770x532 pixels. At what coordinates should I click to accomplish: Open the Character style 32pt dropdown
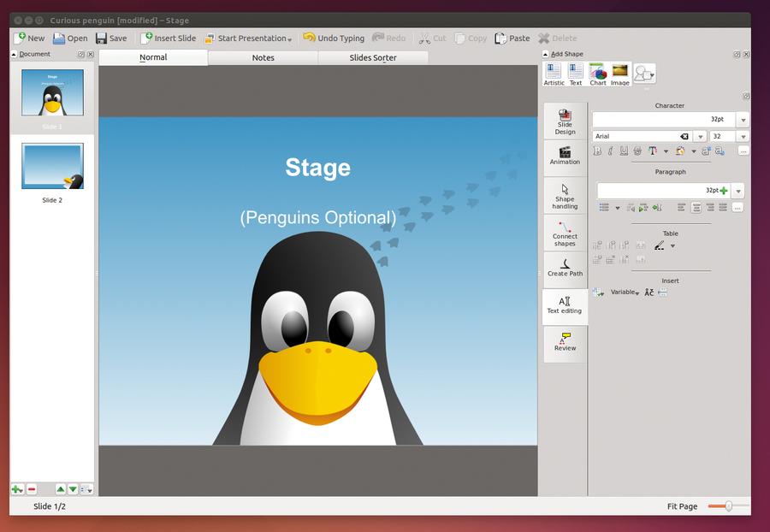[x=743, y=120]
